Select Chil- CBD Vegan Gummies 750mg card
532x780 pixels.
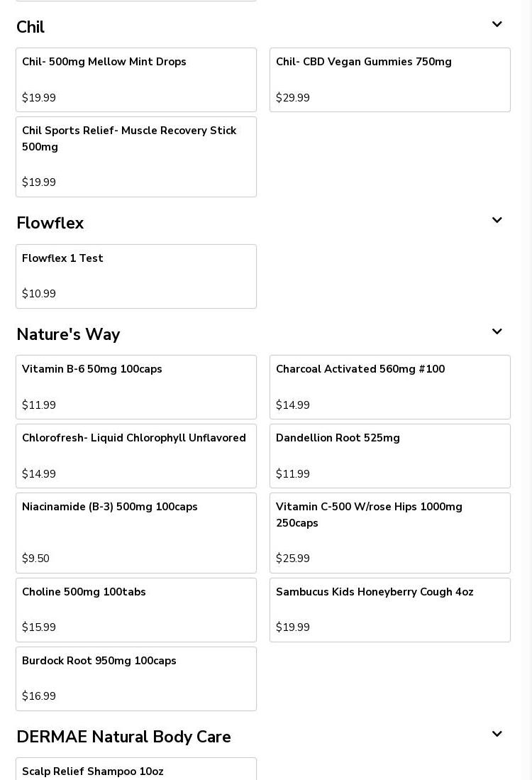tap(390, 79)
